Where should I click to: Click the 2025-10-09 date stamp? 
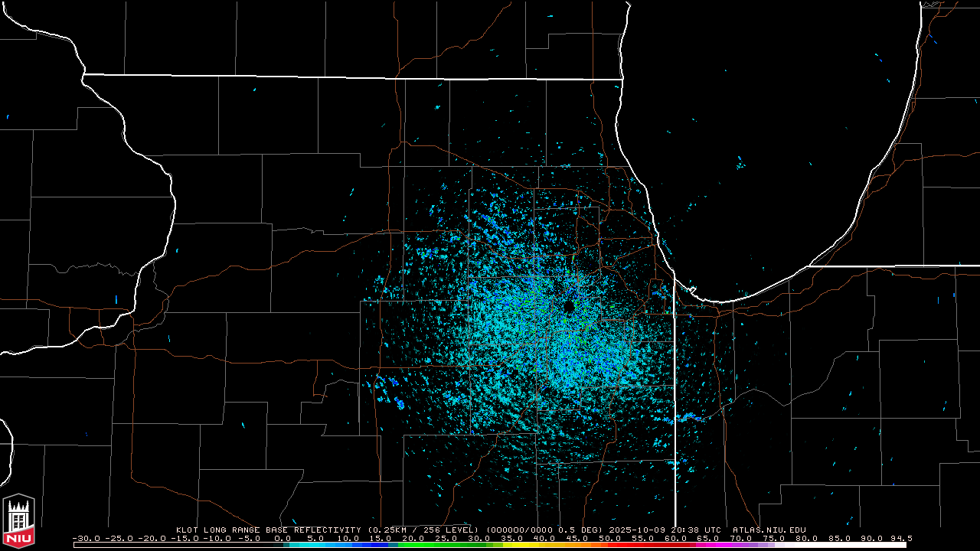tap(638, 530)
